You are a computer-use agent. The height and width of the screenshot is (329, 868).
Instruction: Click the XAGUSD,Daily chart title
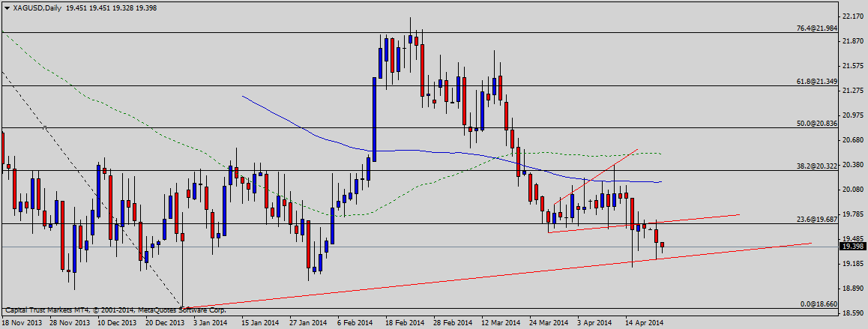pyautogui.click(x=37, y=7)
